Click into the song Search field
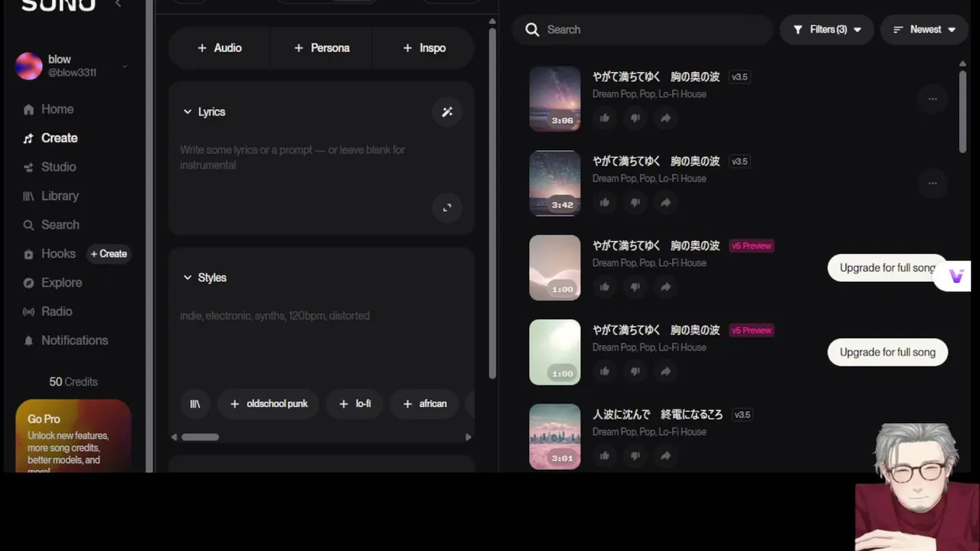 643,30
